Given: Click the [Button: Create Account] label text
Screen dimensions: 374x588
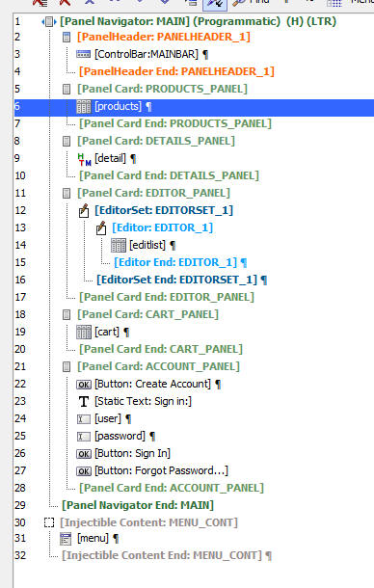Looking at the screenshot, I should [x=152, y=384].
